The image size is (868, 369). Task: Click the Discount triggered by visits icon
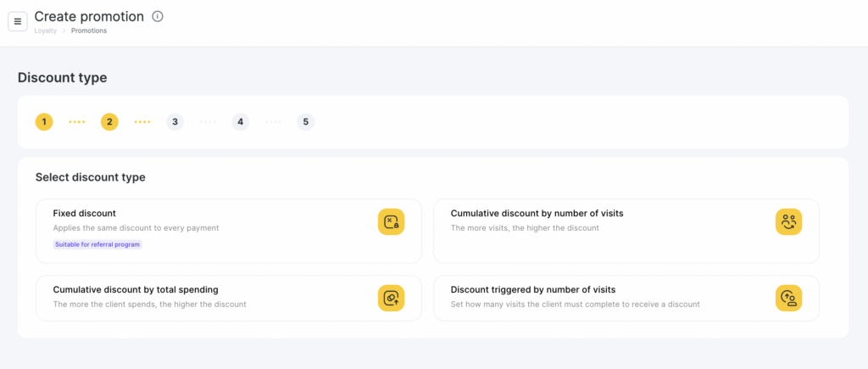[x=788, y=298]
